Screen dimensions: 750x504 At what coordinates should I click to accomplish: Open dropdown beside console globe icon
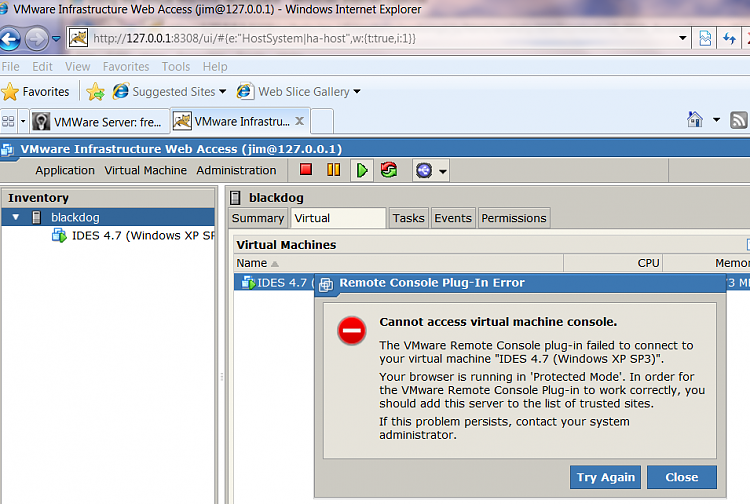443,171
